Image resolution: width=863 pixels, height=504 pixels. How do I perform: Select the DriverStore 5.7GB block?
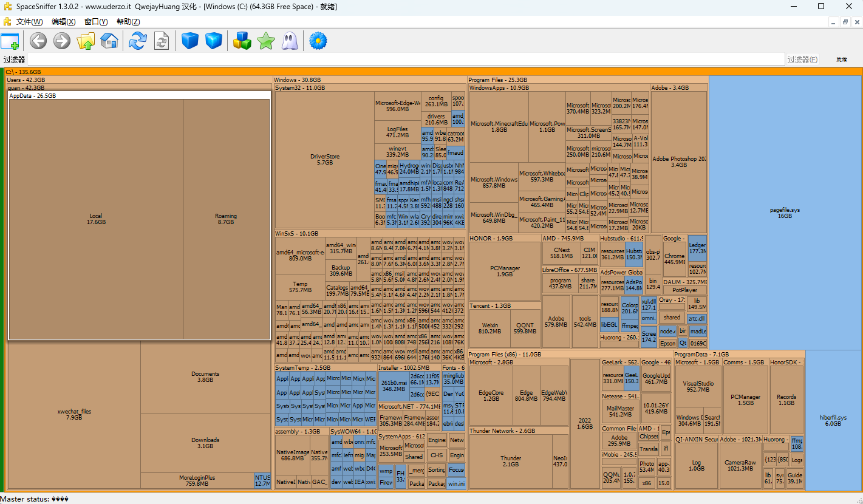325,160
